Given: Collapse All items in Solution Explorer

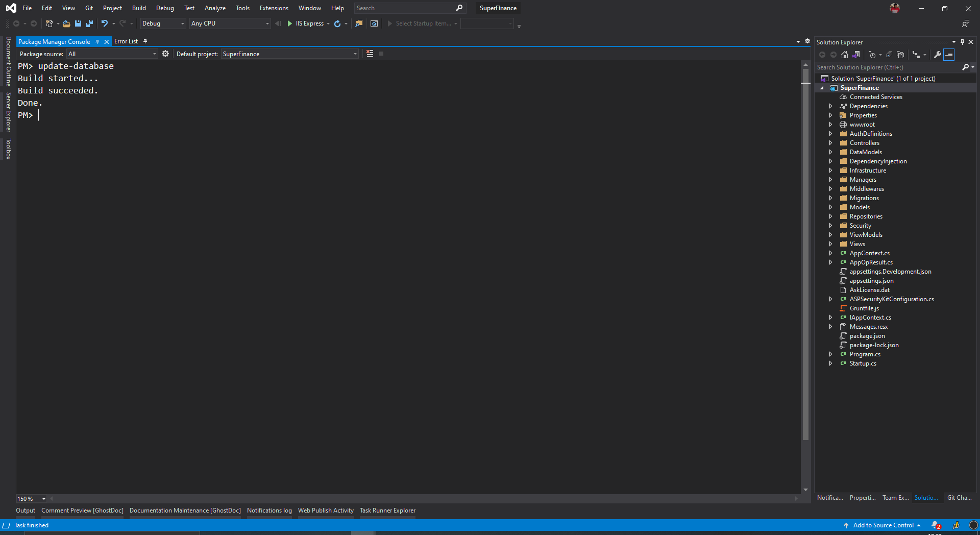Looking at the screenshot, I should (889, 55).
